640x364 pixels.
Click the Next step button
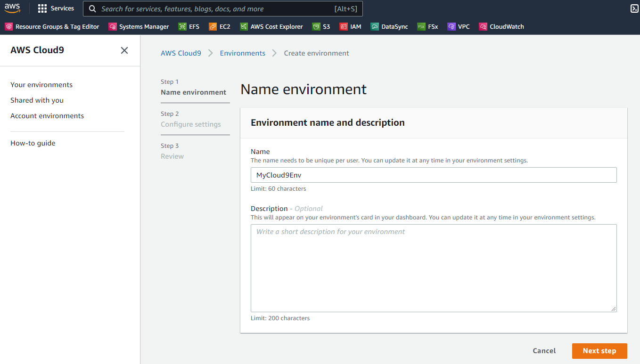[599, 351]
